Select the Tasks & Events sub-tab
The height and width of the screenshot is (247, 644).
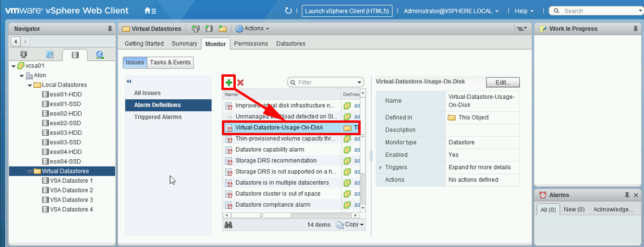point(170,62)
